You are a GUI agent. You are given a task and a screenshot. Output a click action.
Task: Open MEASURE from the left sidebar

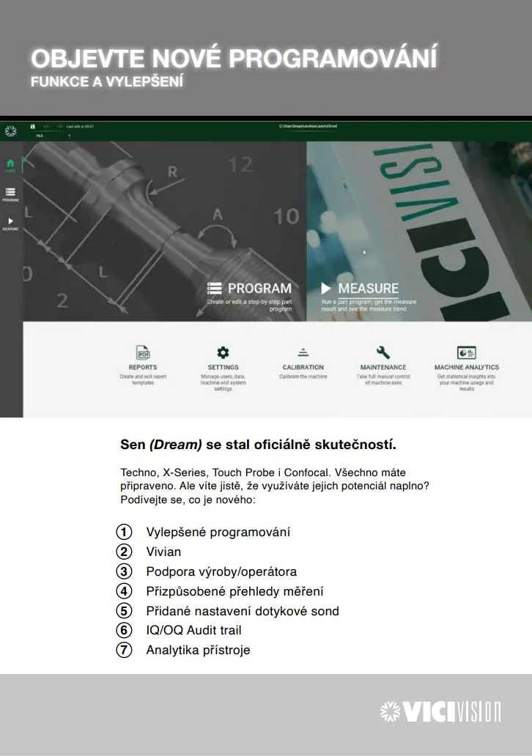point(10,223)
